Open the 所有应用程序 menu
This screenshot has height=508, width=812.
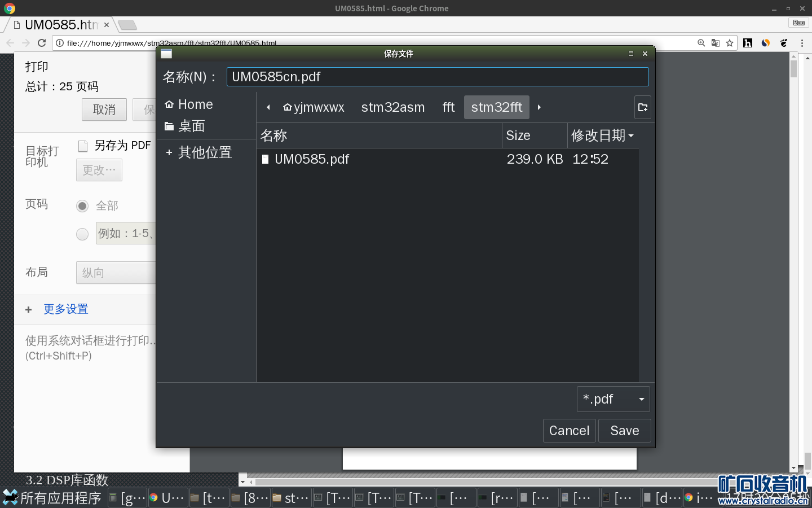click(x=52, y=498)
